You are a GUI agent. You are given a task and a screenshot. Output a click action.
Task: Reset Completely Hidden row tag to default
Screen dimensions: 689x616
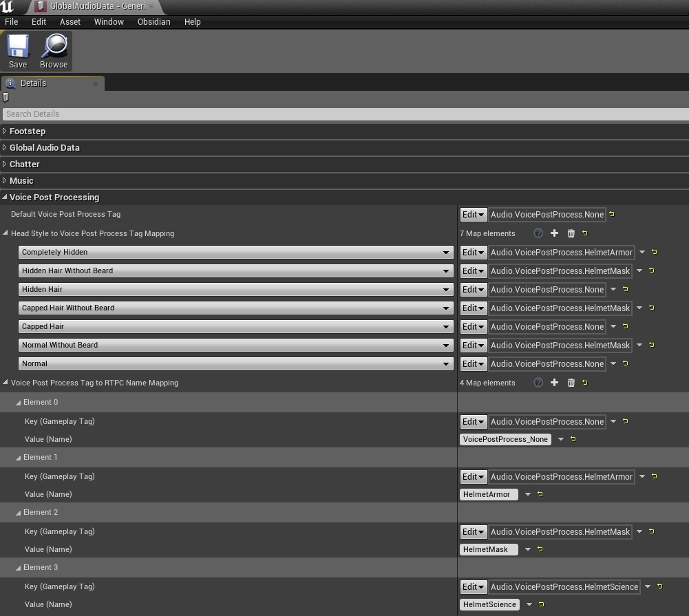(655, 252)
